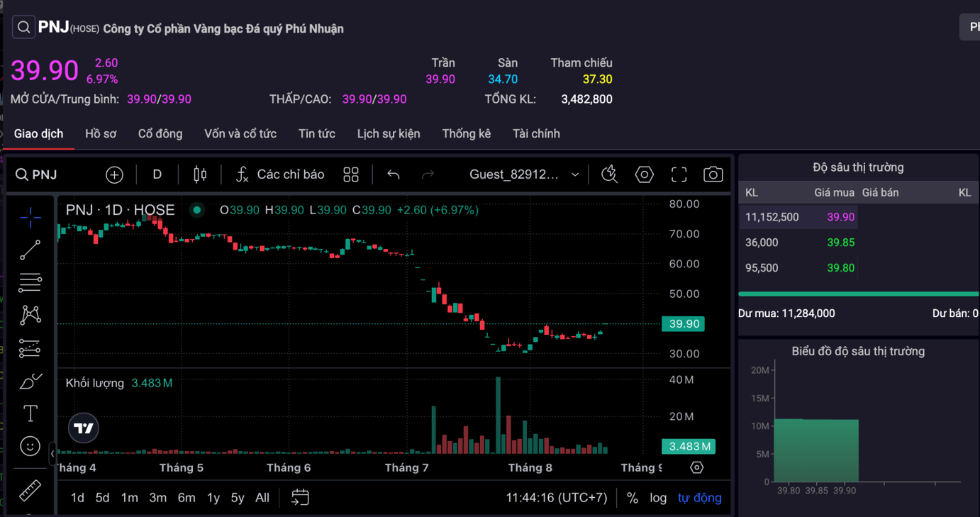980x517 pixels.
Task: Open the Tài chính tab
Action: tap(536, 133)
